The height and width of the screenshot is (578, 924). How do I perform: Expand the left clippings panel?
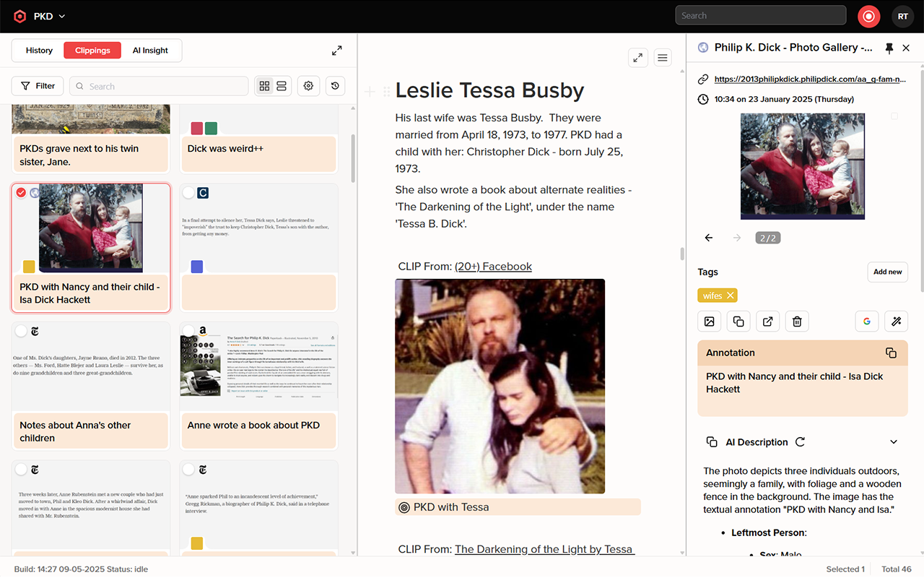pos(337,51)
